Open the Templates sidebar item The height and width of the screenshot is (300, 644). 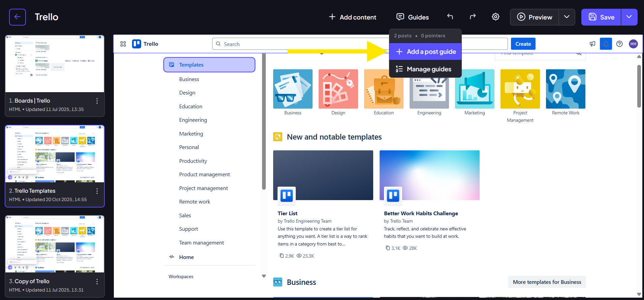[x=209, y=65]
